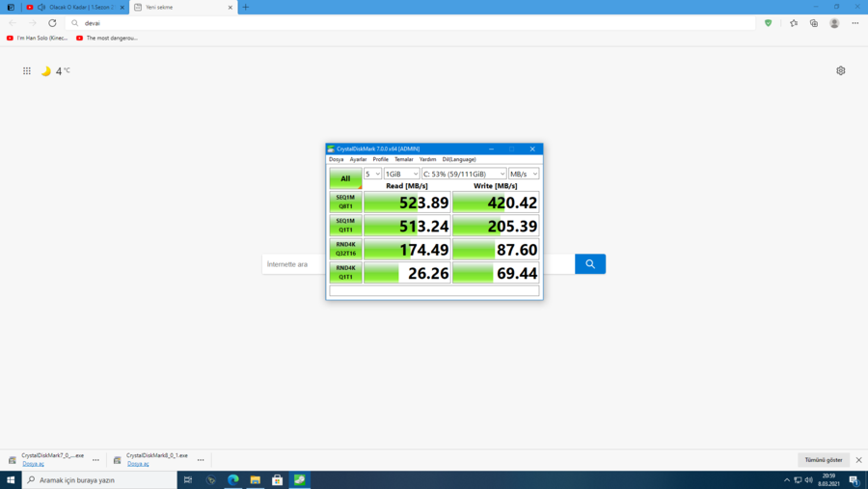This screenshot has height=489, width=868.
Task: Open the Temalar menu
Action: coord(403,159)
